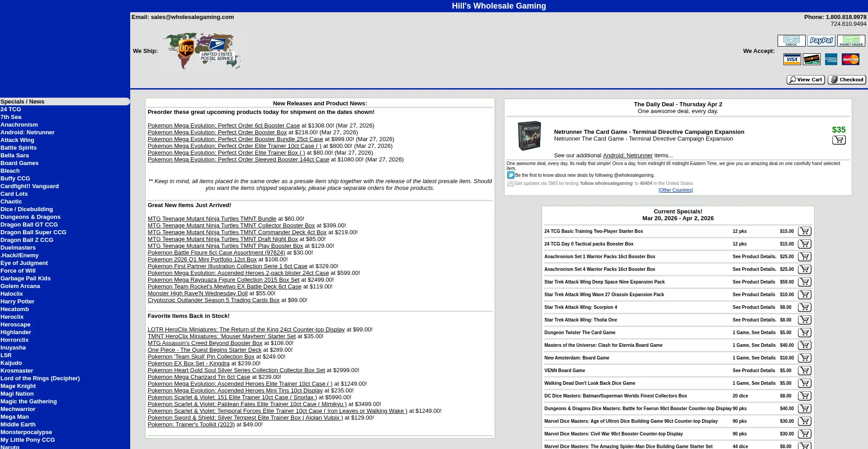Add D&D Dice Masters Faerun display to cart
Screen dimensions: 868x449
click(x=805, y=409)
